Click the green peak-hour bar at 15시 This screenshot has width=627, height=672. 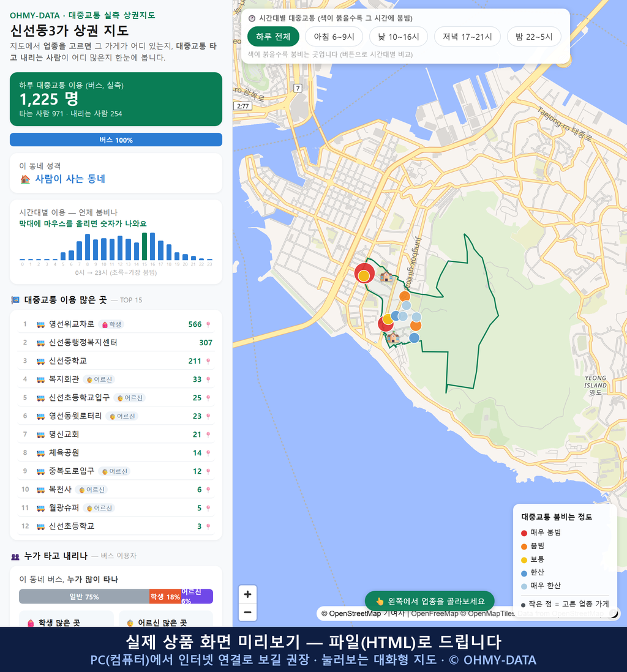145,247
